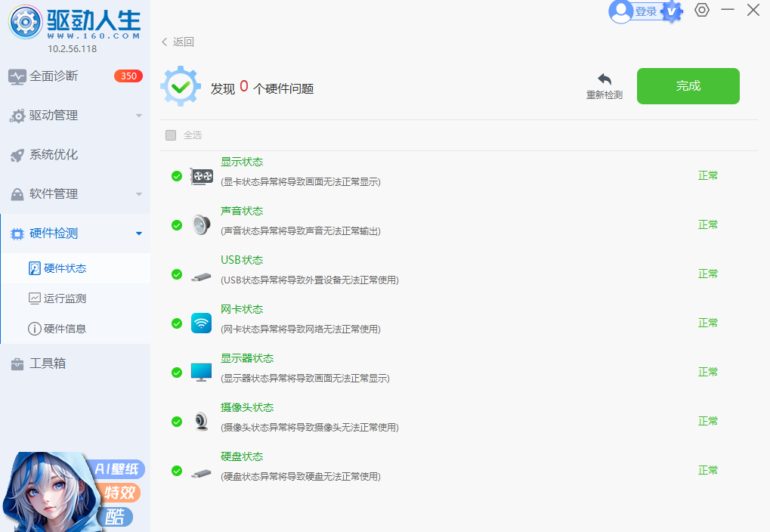
Task: Click the 系统优化 rocket icon
Action: [17, 155]
